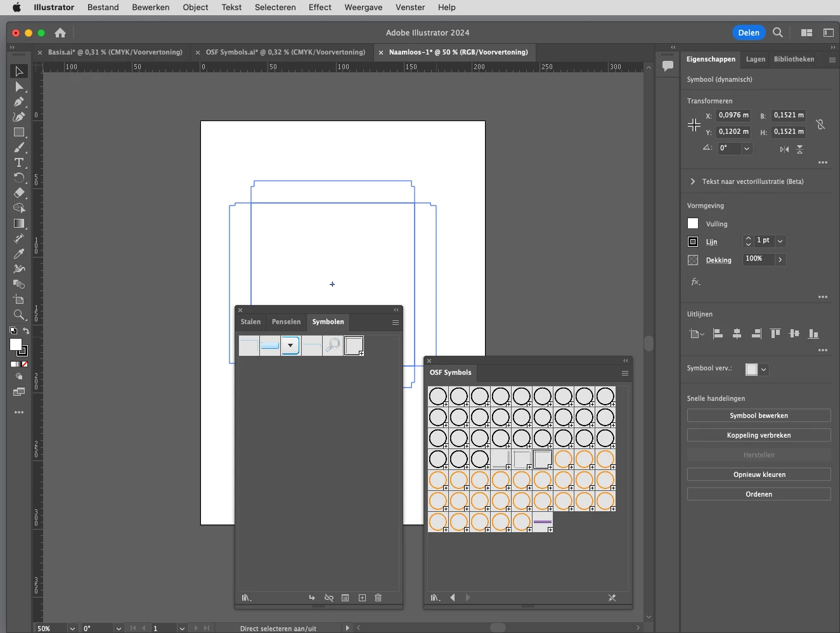Select the Type tool
The image size is (840, 633).
pyautogui.click(x=19, y=163)
